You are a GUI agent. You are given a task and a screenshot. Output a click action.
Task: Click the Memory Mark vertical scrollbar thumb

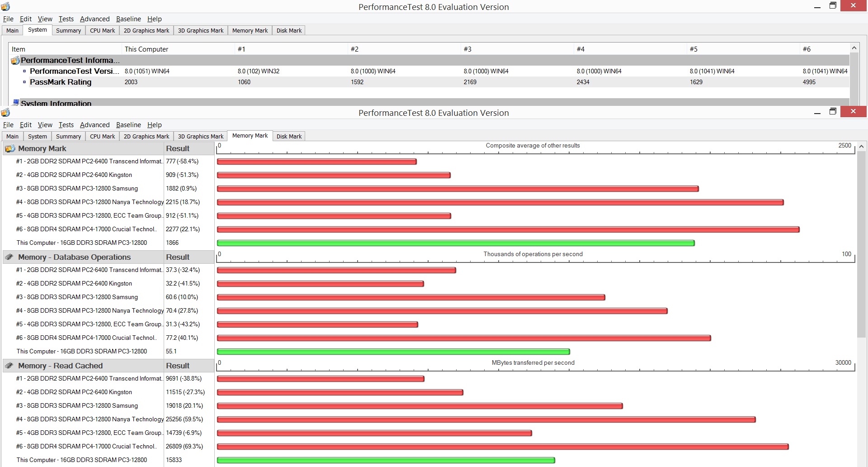(x=862, y=244)
